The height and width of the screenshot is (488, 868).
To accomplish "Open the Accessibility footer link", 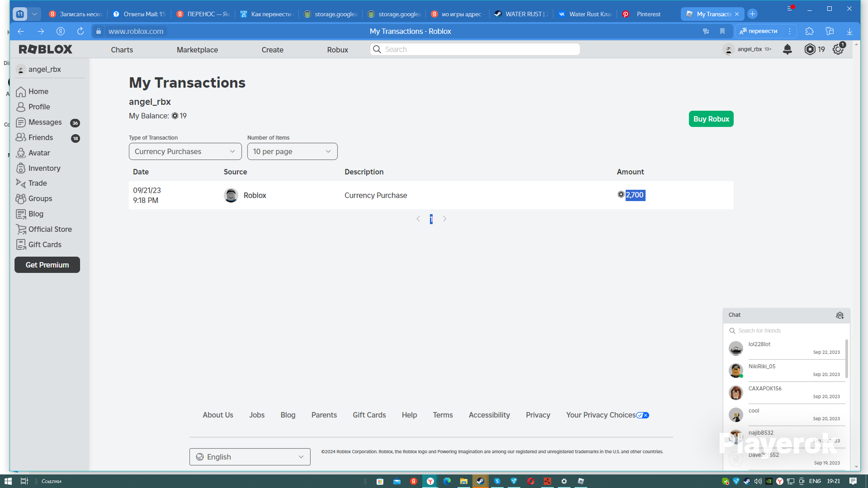I will [x=489, y=415].
